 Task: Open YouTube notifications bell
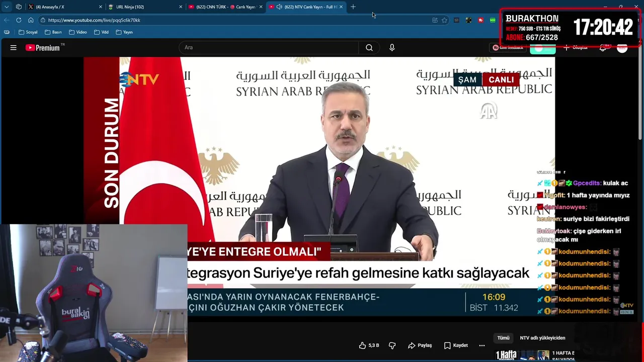coord(603,48)
